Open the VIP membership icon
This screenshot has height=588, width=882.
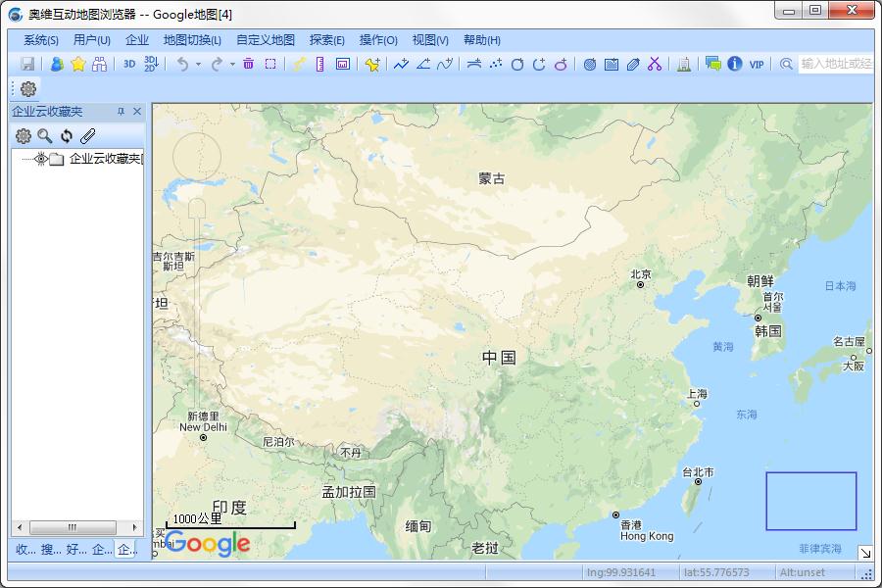pyautogui.click(x=755, y=64)
